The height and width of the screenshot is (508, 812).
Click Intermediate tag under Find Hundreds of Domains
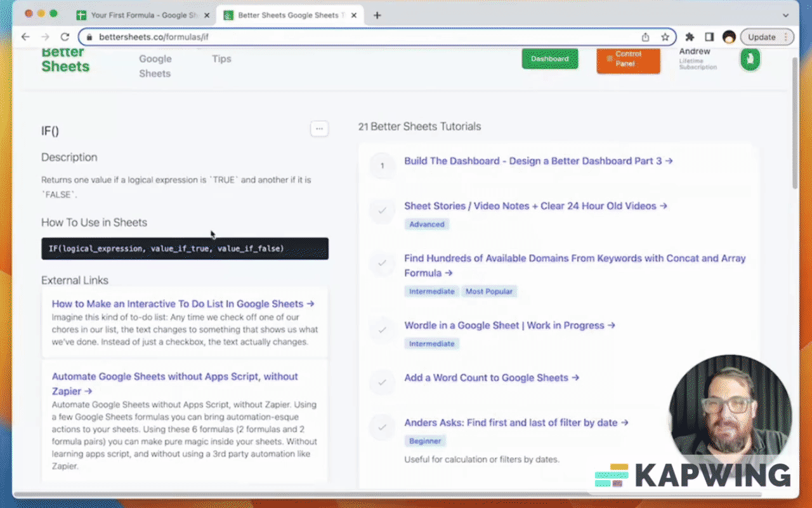coord(432,291)
